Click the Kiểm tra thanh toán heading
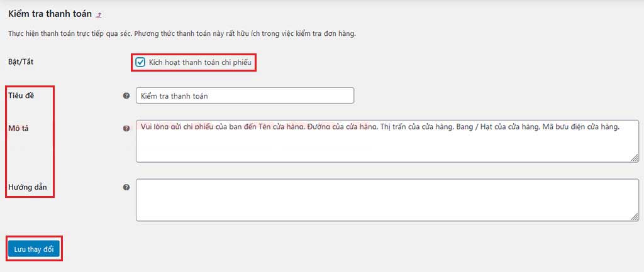Viewport: 644px width, 272px height. (x=50, y=14)
